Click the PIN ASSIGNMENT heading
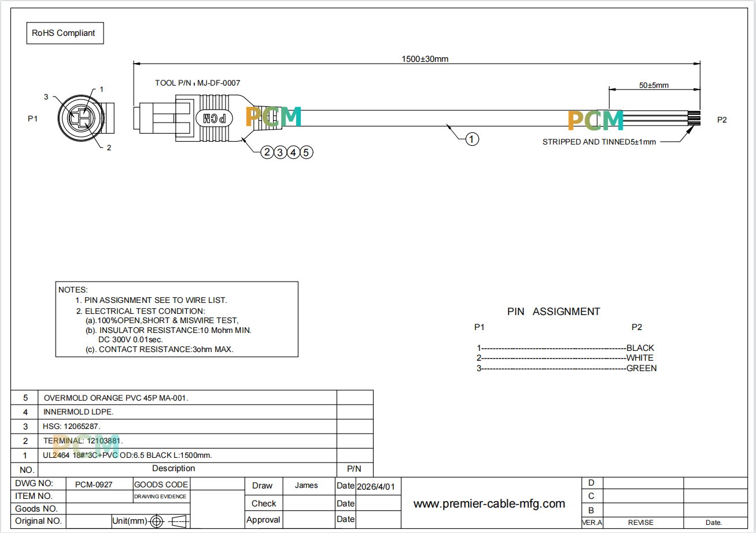This screenshot has height=533, width=756. [x=554, y=312]
